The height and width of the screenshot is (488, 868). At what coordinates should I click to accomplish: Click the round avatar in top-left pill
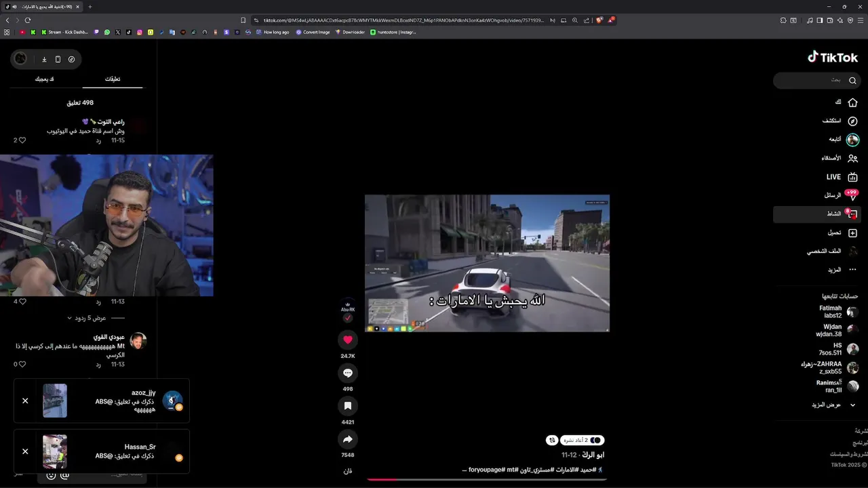pos(21,59)
